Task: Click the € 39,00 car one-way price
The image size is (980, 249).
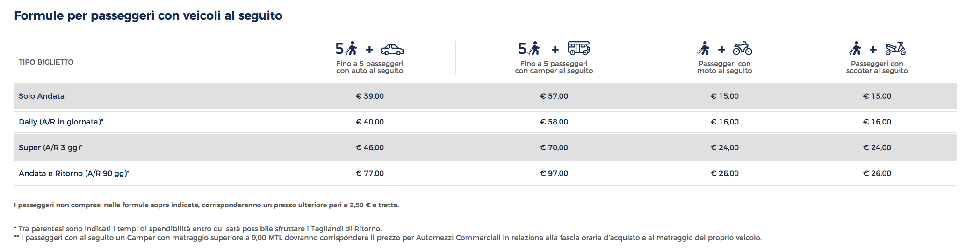Action: point(370,96)
